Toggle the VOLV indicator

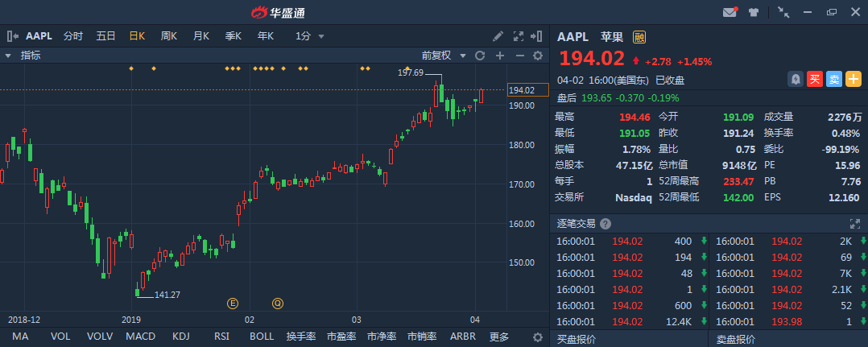click(x=100, y=337)
